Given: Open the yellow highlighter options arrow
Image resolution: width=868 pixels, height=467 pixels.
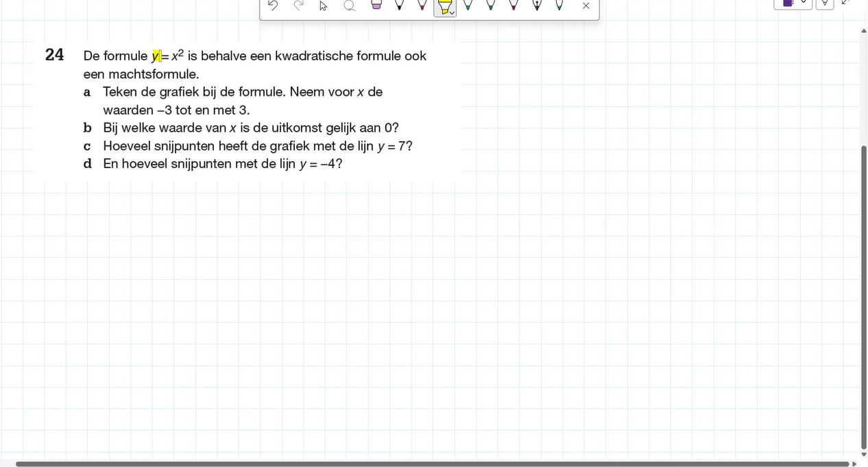Looking at the screenshot, I should coord(453,13).
